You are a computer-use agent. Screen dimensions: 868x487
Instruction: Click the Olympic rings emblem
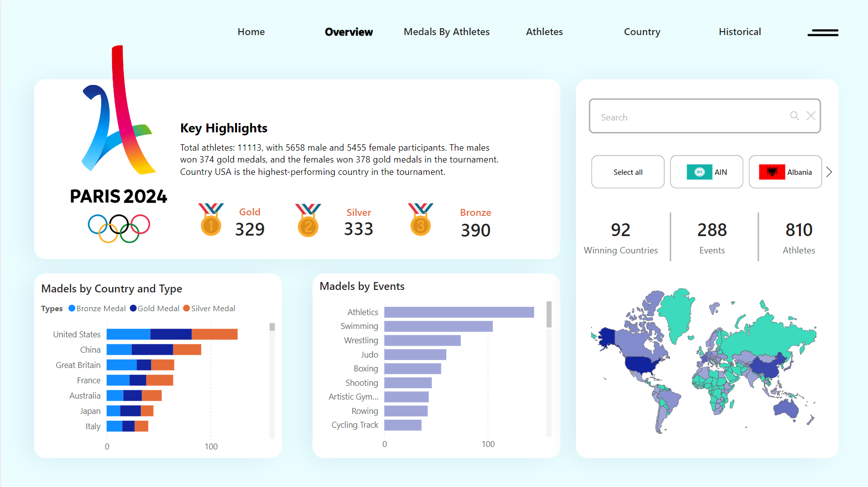point(119,228)
